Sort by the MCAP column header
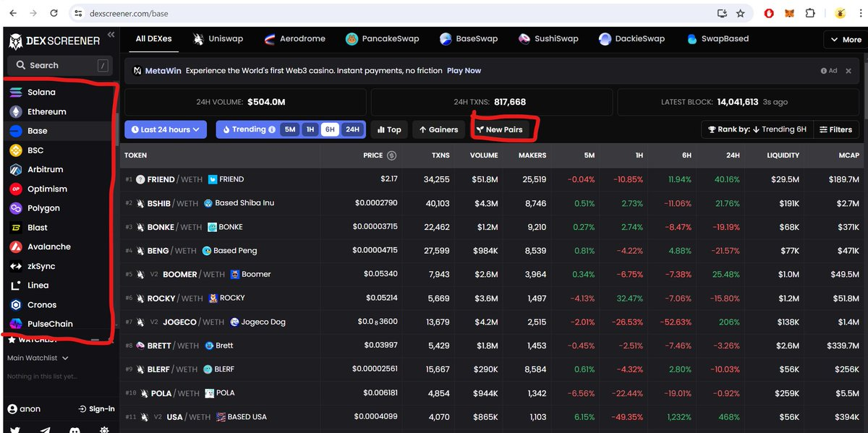This screenshot has width=868, height=433. [849, 155]
